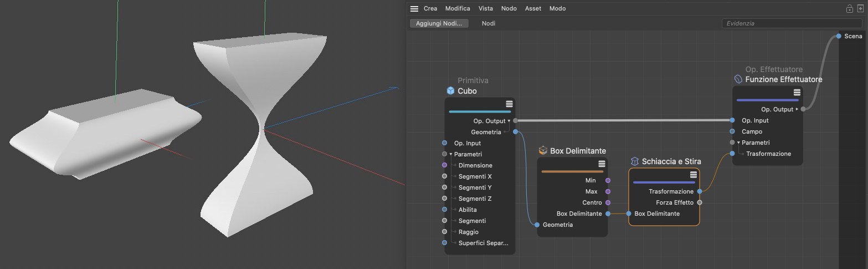Viewport: 868px width, 269px height.
Task: Click the Box Delimitante node icon
Action: coord(543,151)
